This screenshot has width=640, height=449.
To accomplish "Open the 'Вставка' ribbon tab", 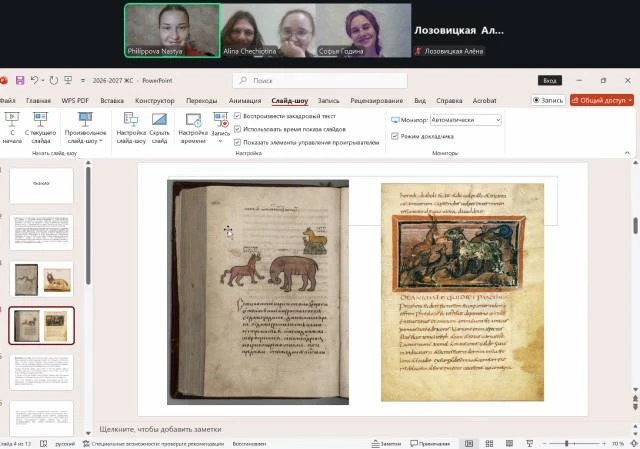I will point(112,100).
